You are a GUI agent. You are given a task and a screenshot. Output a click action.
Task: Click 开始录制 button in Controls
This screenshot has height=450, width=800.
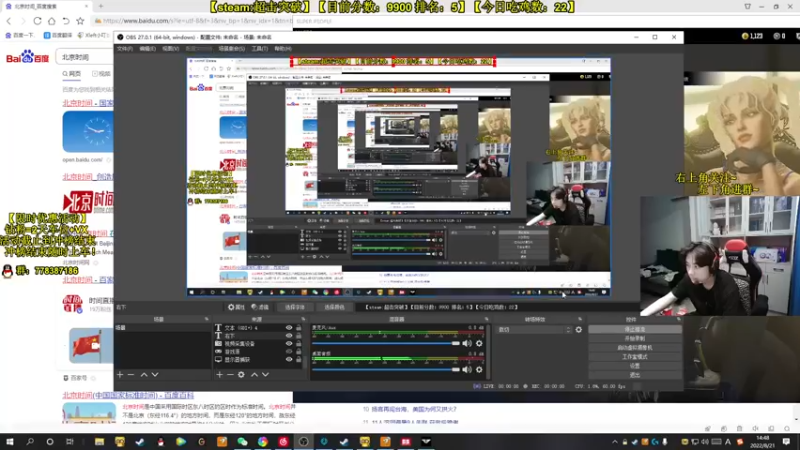(635, 339)
